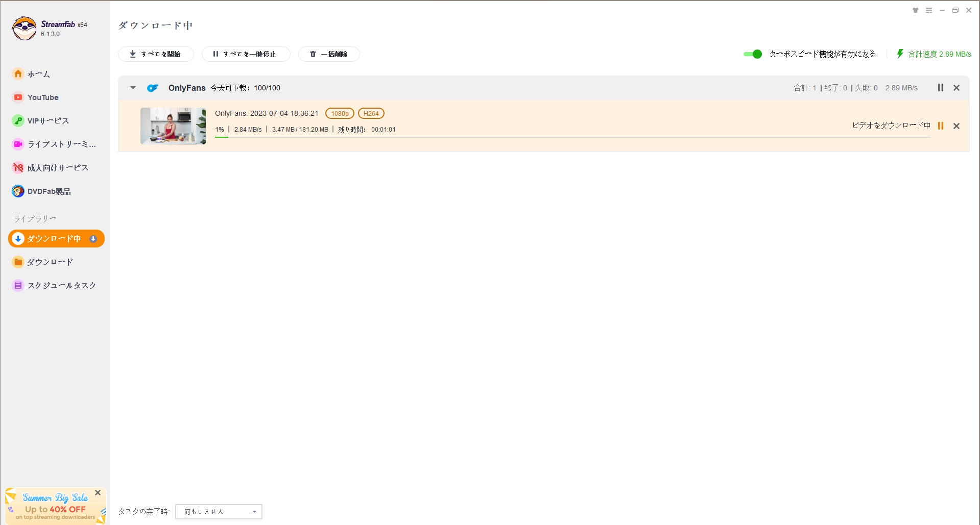Click the 残り時間 00:01:01 text
Screen dimensions: 980x525
(367, 130)
